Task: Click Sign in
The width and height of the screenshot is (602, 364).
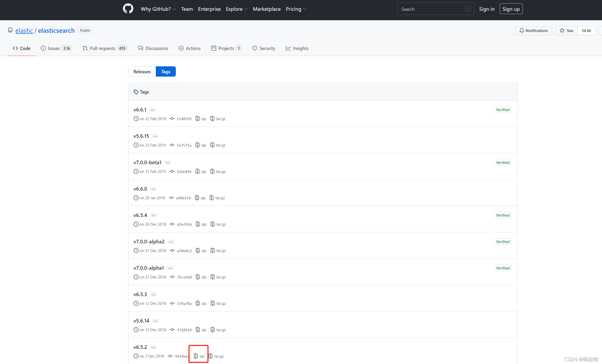Action: coord(487,9)
